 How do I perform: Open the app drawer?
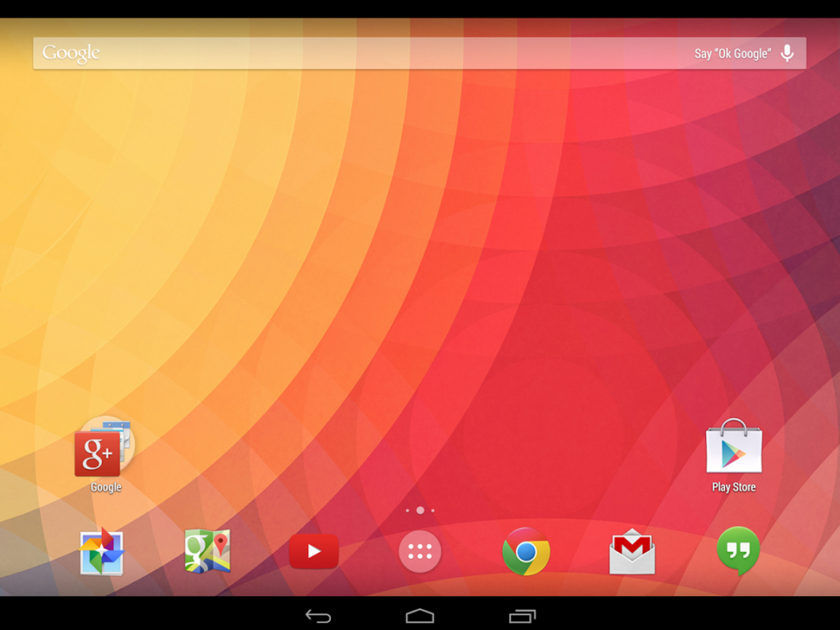point(419,551)
